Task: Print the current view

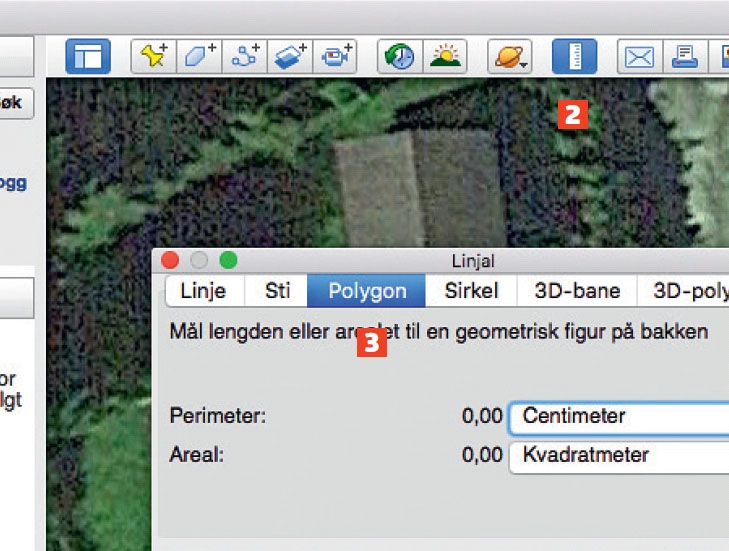Action: tap(685, 57)
